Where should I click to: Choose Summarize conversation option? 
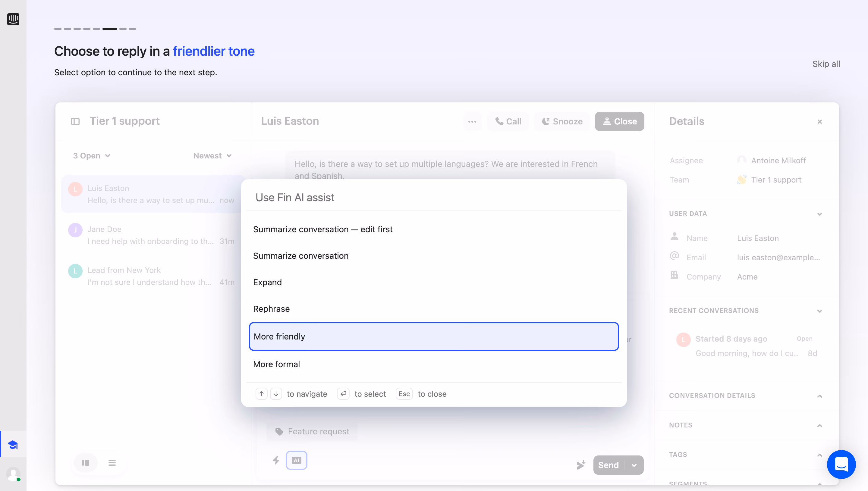tap(434, 256)
